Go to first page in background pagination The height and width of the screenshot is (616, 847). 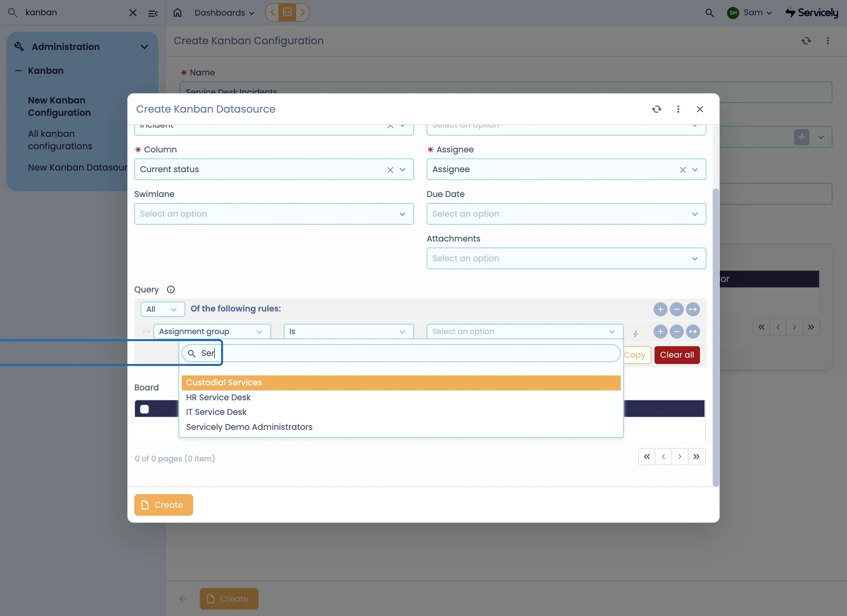click(761, 327)
